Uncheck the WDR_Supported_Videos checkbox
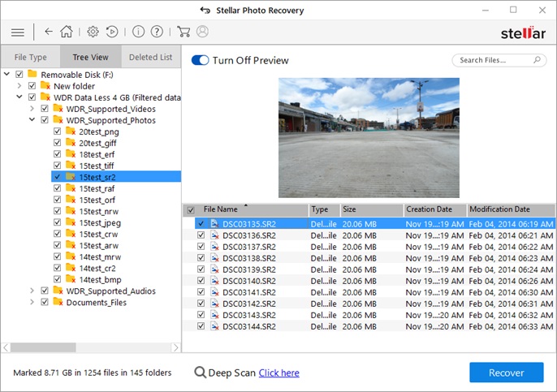Image resolution: width=557 pixels, height=392 pixels. click(x=45, y=108)
